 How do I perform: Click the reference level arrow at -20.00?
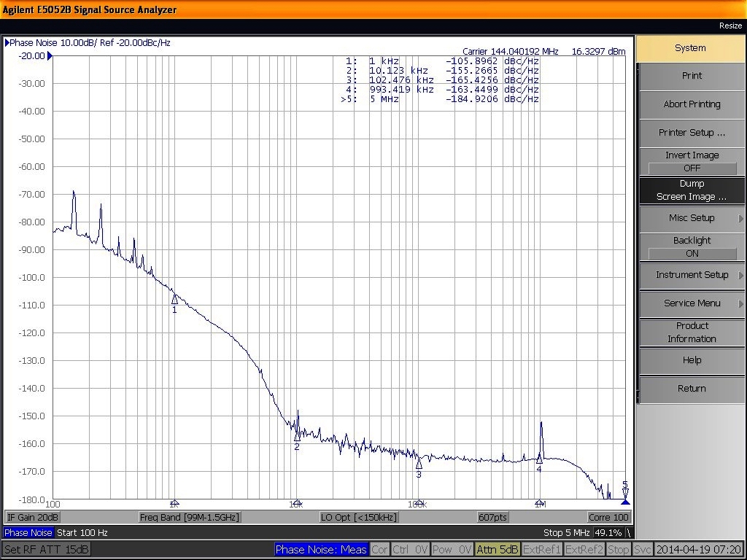point(50,56)
